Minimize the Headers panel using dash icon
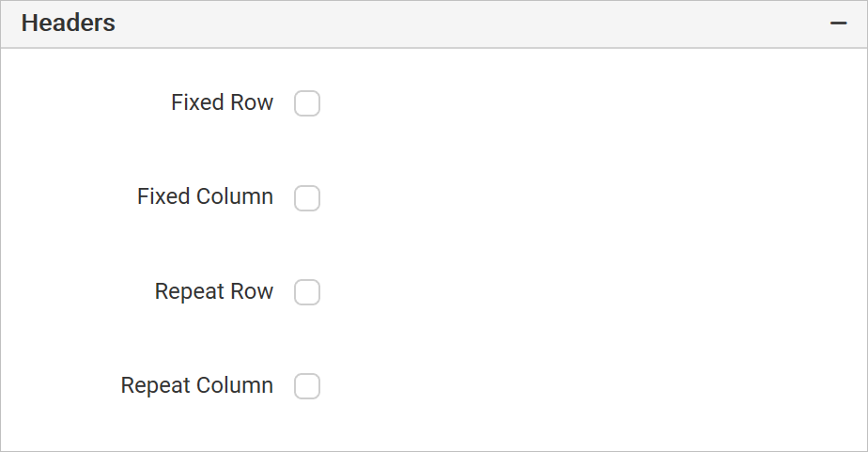The height and width of the screenshot is (452, 868). click(x=838, y=23)
